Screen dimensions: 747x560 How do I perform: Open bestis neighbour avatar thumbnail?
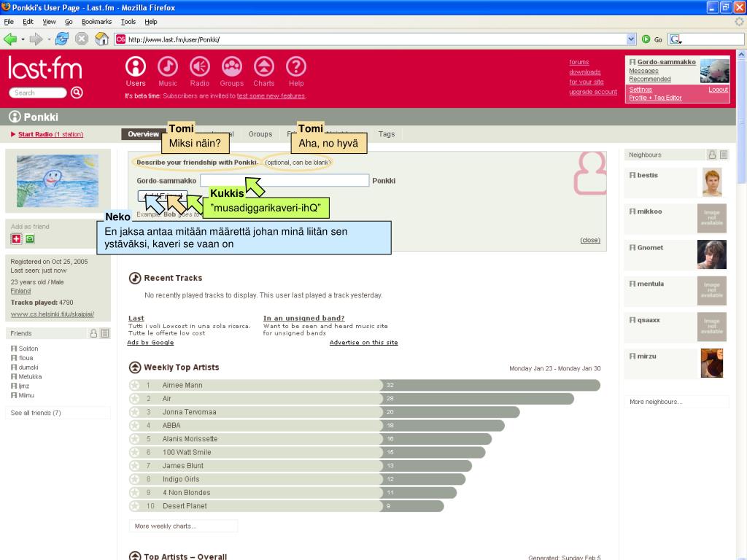point(712,182)
